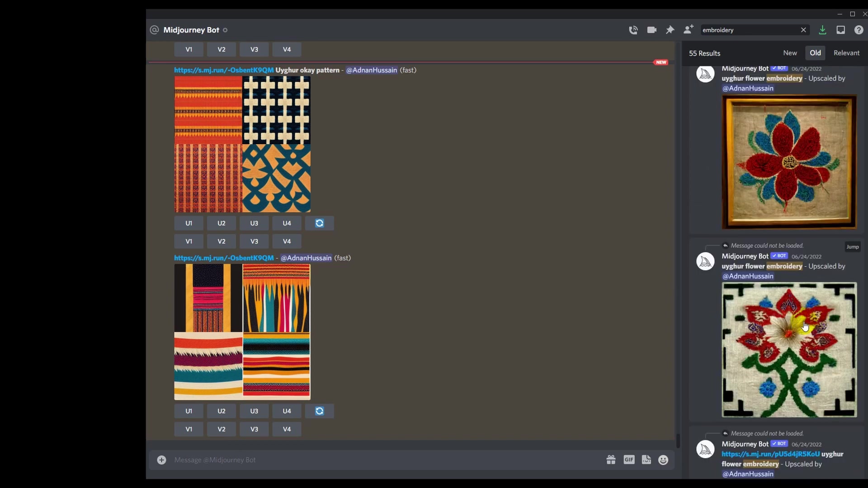Viewport: 868px width, 488px height.
Task: Click @AdnanHussain in second search result
Action: 748,277
